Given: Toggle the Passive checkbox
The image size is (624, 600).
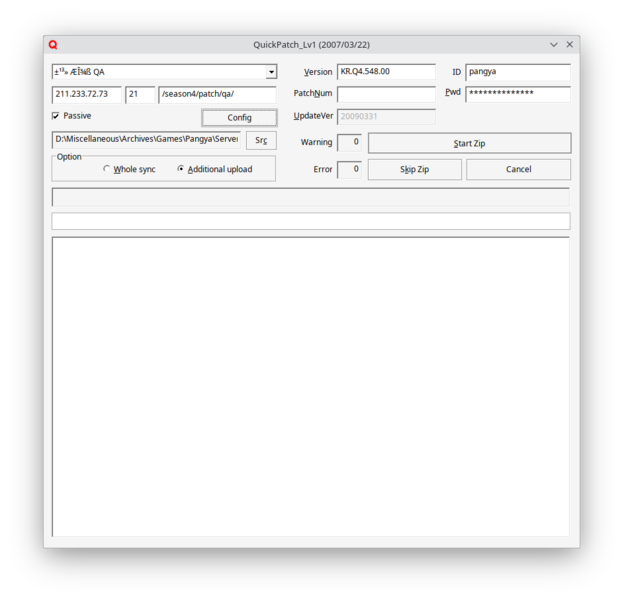Looking at the screenshot, I should point(56,116).
